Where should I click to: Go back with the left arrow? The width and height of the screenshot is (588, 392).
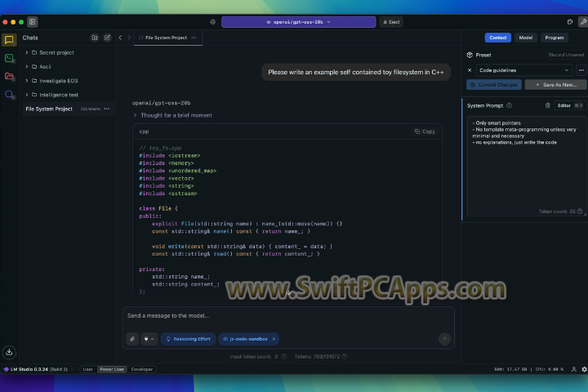[120, 38]
